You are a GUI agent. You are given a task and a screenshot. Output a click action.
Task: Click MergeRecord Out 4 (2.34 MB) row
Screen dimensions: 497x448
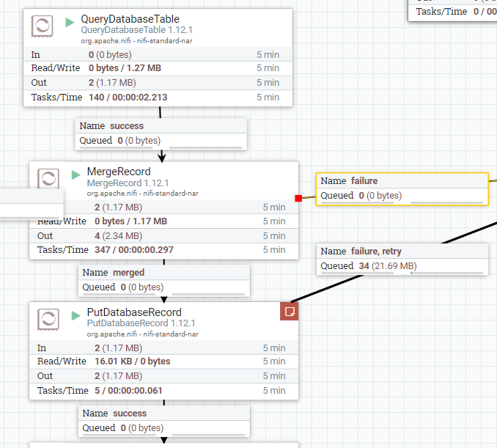coord(164,236)
